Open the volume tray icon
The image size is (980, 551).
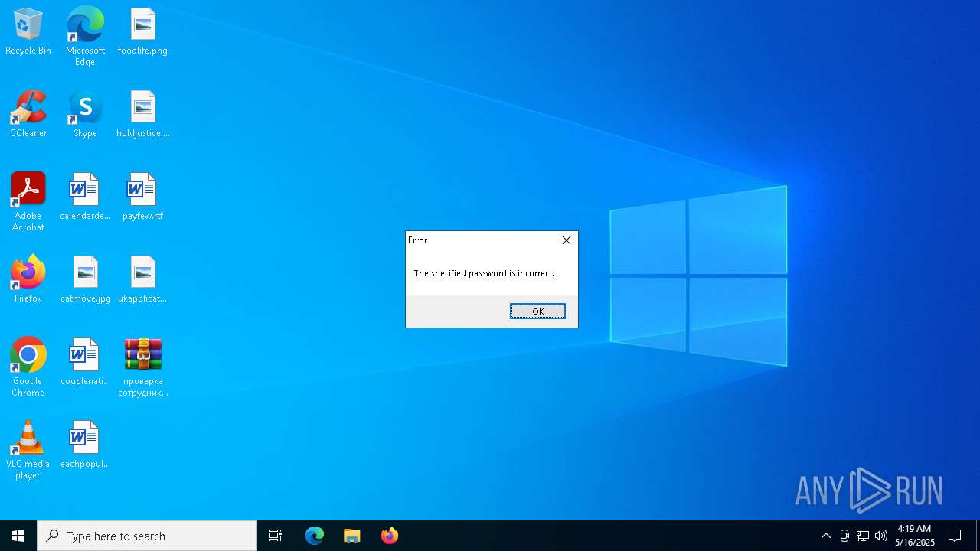[881, 536]
